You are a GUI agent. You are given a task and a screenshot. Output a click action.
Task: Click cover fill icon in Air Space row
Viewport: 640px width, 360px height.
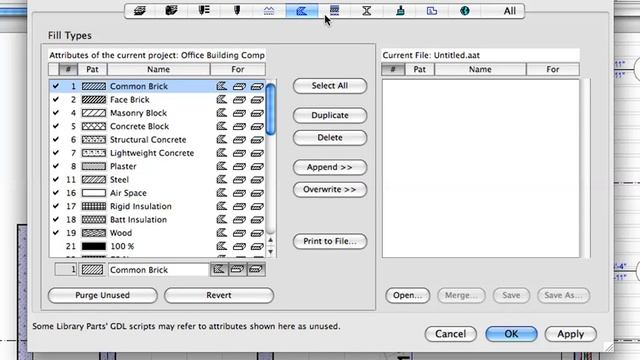click(x=239, y=193)
